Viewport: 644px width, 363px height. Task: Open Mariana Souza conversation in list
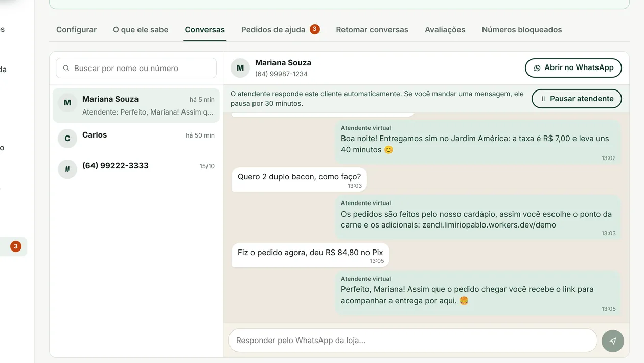click(136, 105)
